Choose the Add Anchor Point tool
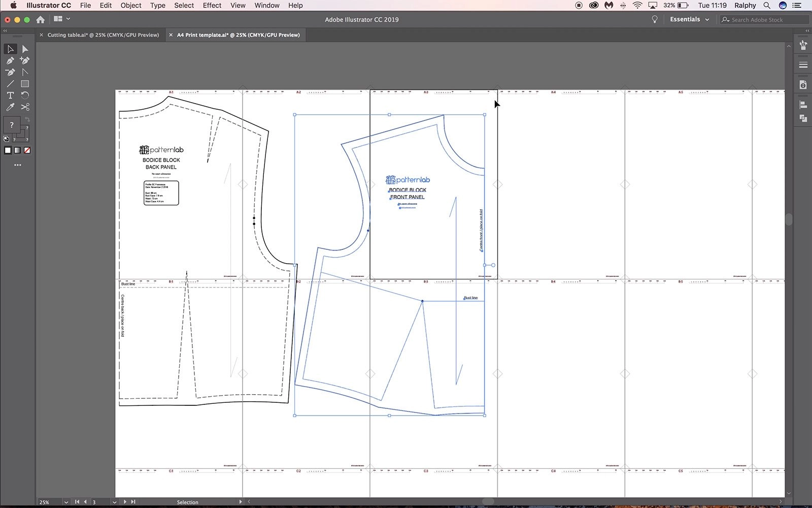 pos(25,60)
